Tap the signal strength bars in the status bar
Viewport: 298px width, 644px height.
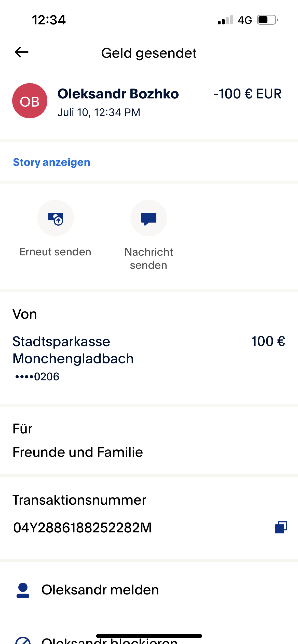click(x=225, y=20)
